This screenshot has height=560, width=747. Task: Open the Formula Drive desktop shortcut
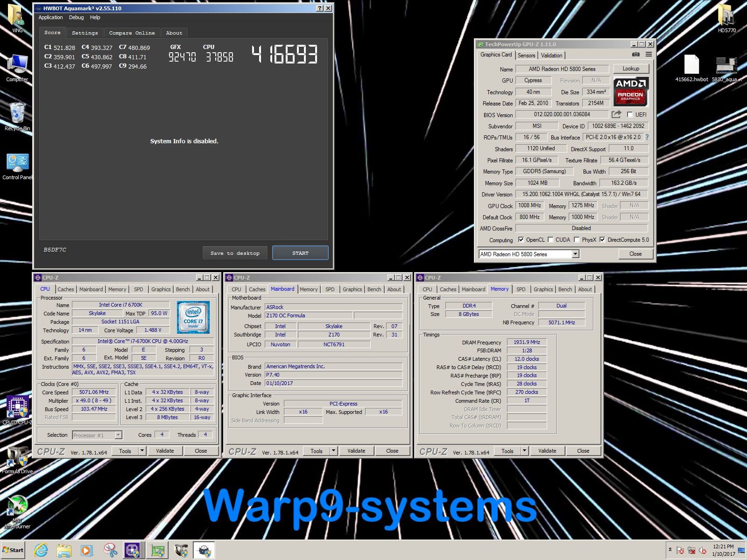[x=17, y=460]
